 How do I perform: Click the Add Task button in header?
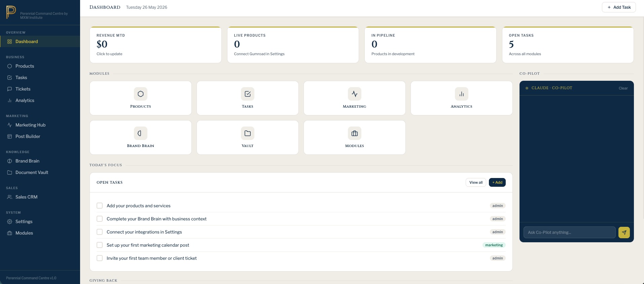619,7
